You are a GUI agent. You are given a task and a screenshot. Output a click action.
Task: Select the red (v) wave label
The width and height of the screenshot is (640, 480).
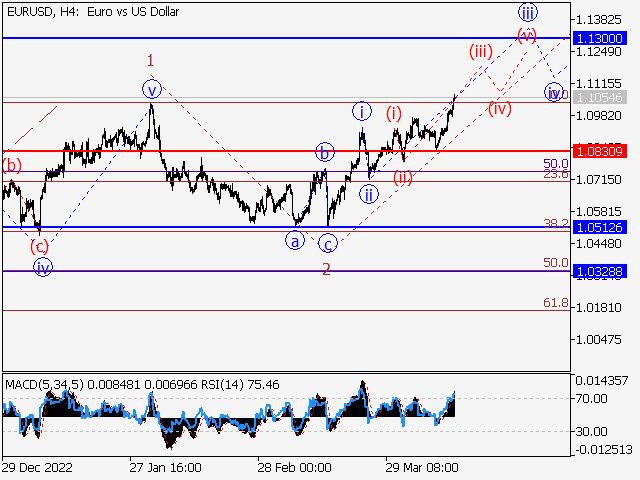[527, 35]
